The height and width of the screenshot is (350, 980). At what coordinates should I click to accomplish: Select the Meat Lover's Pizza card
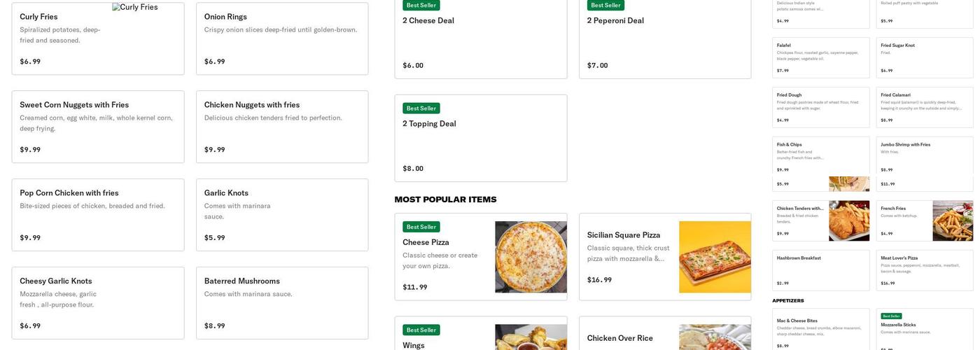[924, 270]
